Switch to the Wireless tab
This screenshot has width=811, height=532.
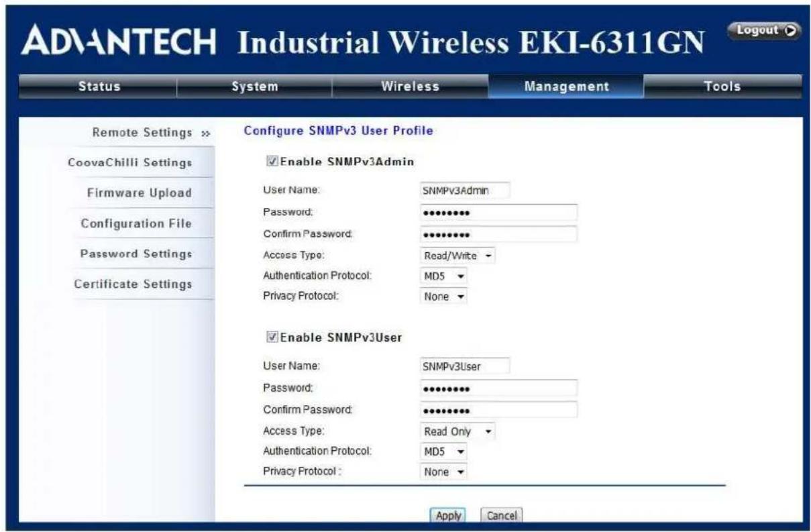click(x=410, y=87)
